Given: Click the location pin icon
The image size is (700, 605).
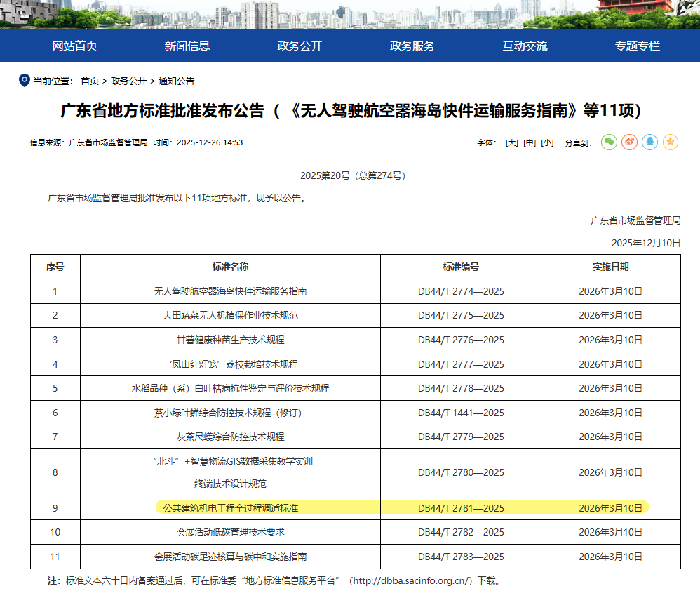Looking at the screenshot, I should pos(24,81).
